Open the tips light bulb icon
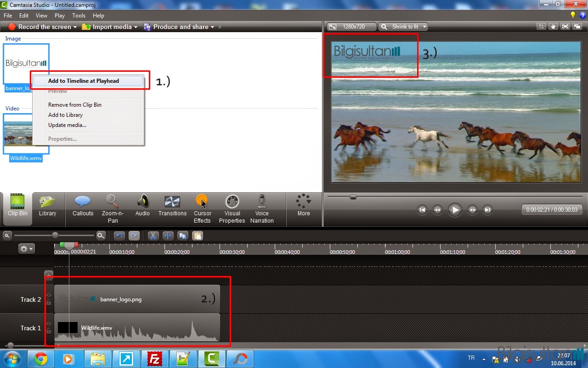 click(573, 15)
